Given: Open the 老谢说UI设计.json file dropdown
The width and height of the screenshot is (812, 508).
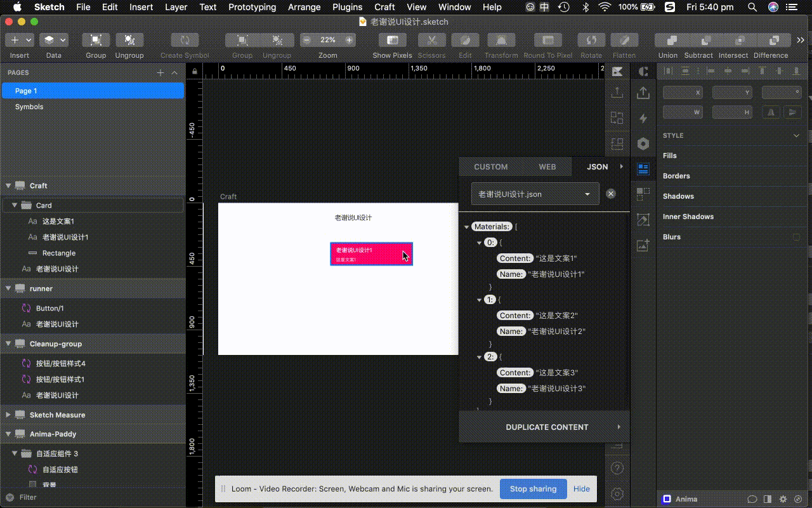Looking at the screenshot, I should pos(535,194).
